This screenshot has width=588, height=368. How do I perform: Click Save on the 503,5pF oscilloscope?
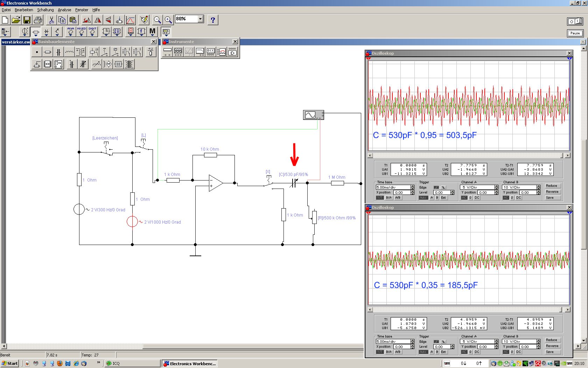[553, 198]
